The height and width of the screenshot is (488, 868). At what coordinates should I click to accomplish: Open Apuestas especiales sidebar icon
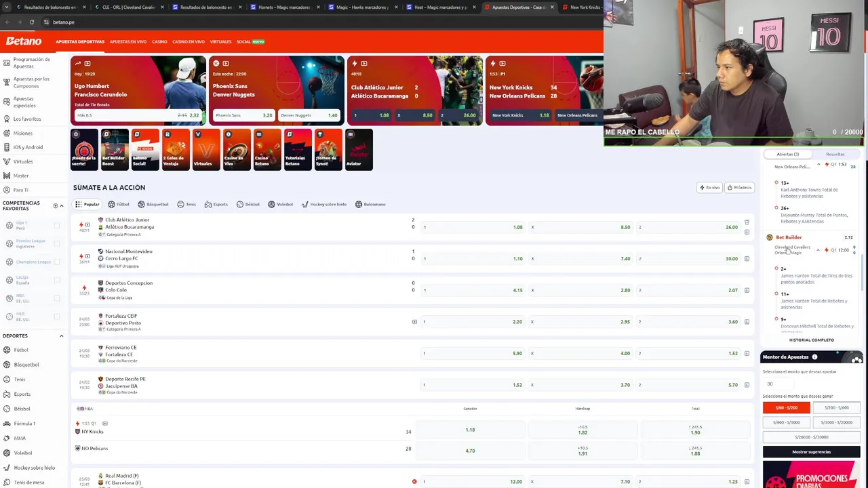click(x=7, y=102)
